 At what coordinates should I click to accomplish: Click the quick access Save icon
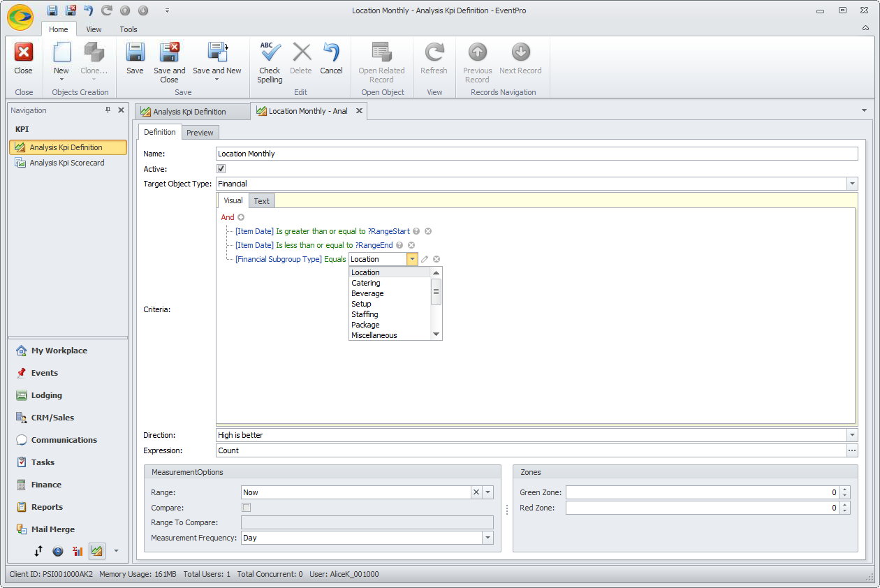click(52, 10)
